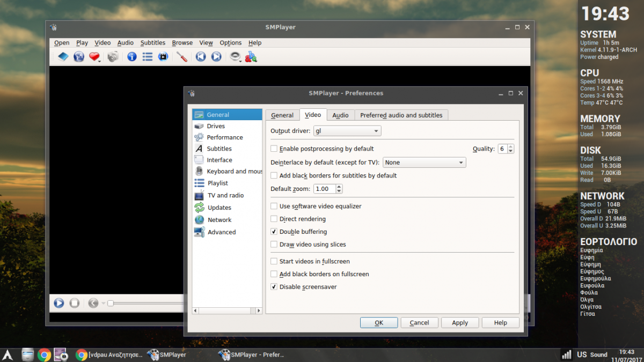Image resolution: width=644 pixels, height=362 pixels.
Task: Open the Favorites heart icon in toolbar
Action: click(x=94, y=56)
